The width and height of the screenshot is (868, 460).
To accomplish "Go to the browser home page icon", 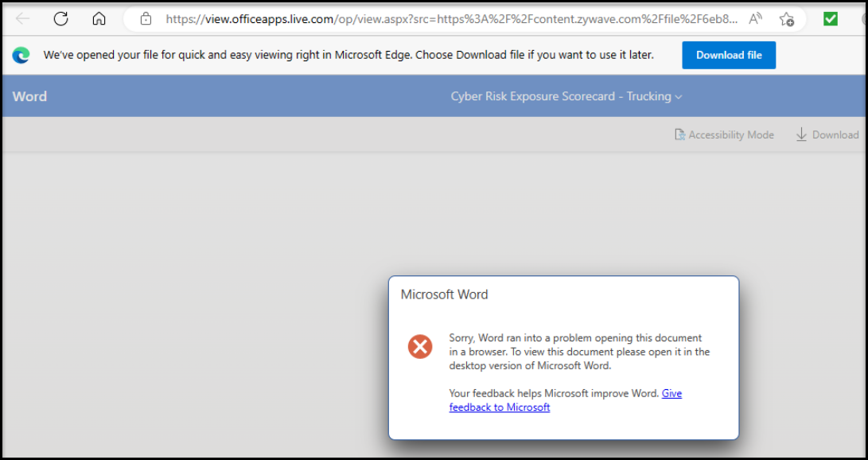I will [99, 19].
